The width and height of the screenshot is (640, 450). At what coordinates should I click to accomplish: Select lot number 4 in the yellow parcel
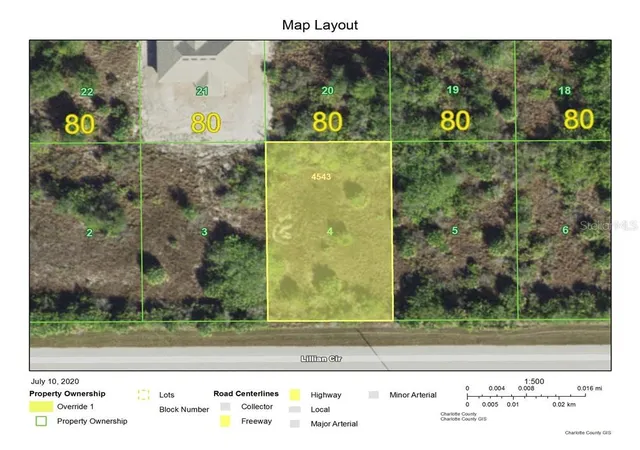[330, 232]
